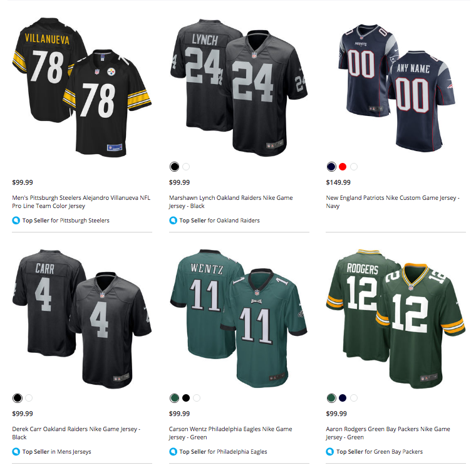Choose red color for Patriots custom jersey
This screenshot has height=470, width=476.
pos(343,167)
